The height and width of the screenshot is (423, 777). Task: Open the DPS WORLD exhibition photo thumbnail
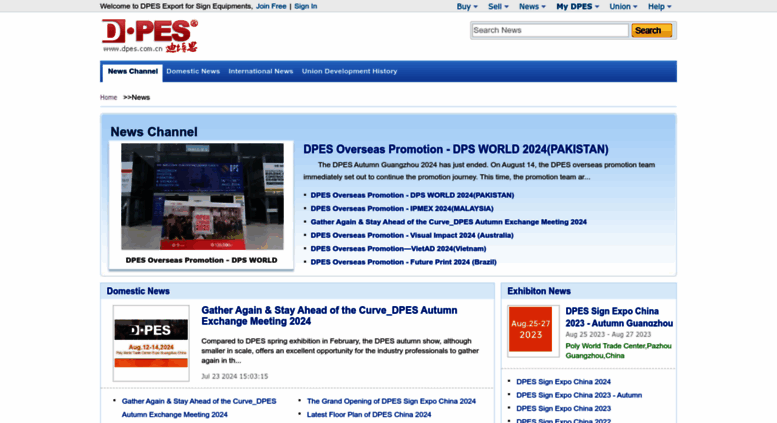pyautogui.click(x=202, y=197)
